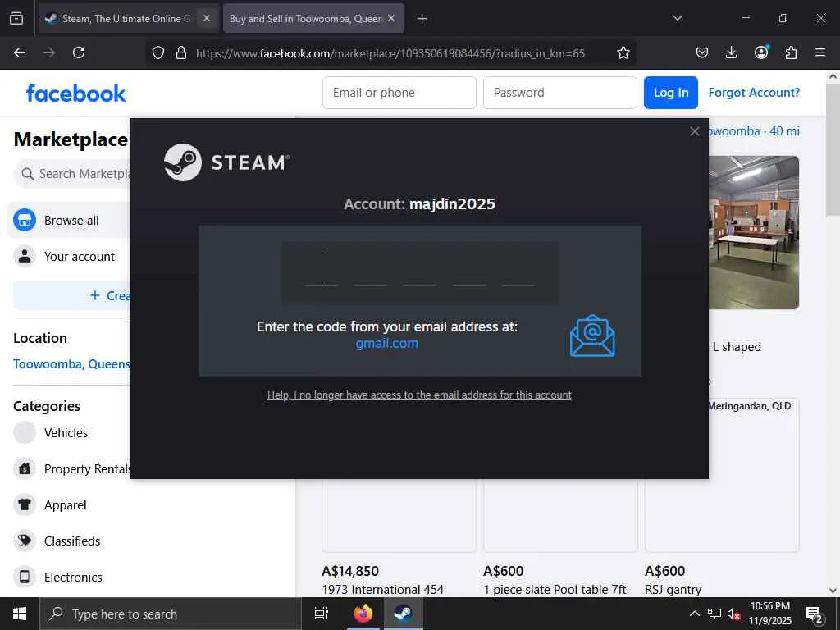This screenshot has height=630, width=840.
Task: Open the Vehicles category
Action: pos(66,433)
